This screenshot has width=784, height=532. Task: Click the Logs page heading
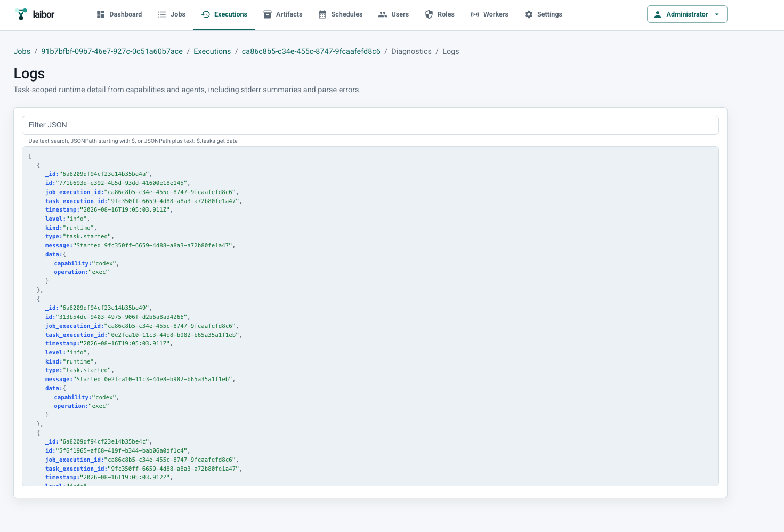[29, 74]
